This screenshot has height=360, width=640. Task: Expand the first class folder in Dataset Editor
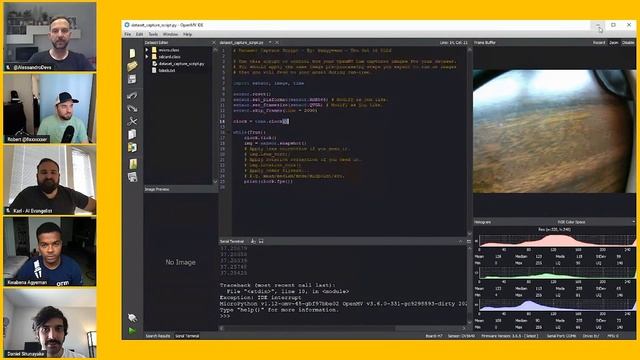click(x=147, y=50)
